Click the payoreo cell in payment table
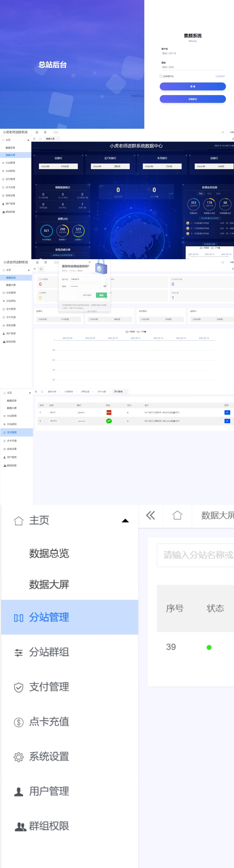Image resolution: width=234 pixels, height=868 pixels. point(81,412)
